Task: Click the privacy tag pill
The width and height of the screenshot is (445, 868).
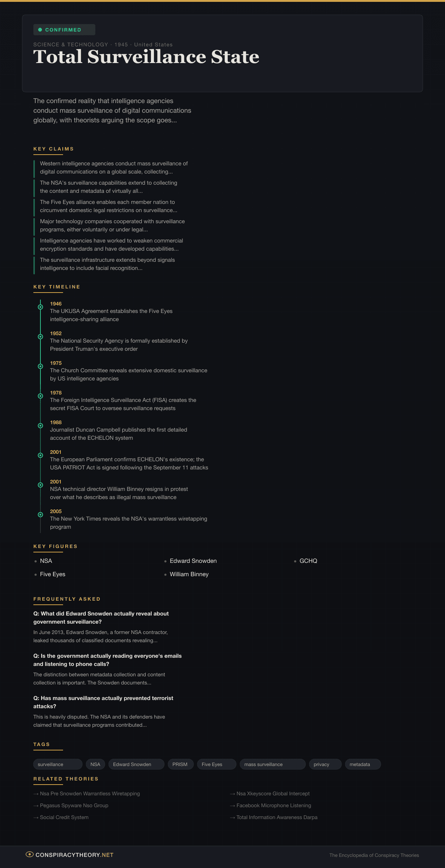Action: coord(325,764)
